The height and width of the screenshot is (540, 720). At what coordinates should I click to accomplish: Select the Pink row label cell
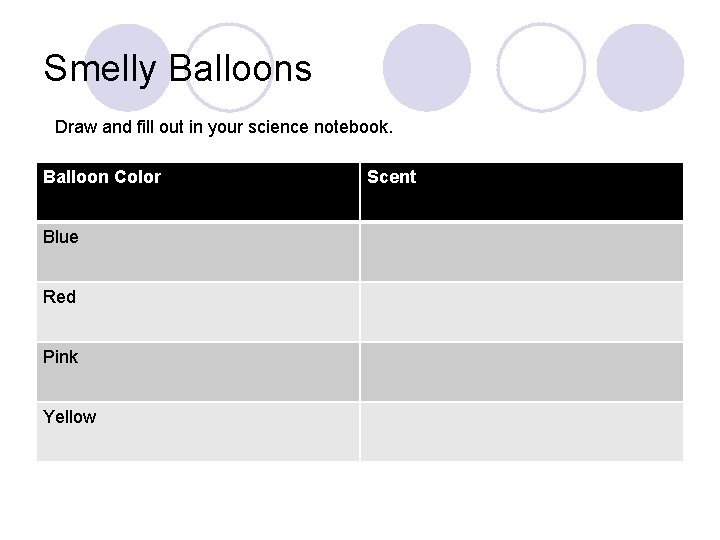pyautogui.click(x=198, y=371)
